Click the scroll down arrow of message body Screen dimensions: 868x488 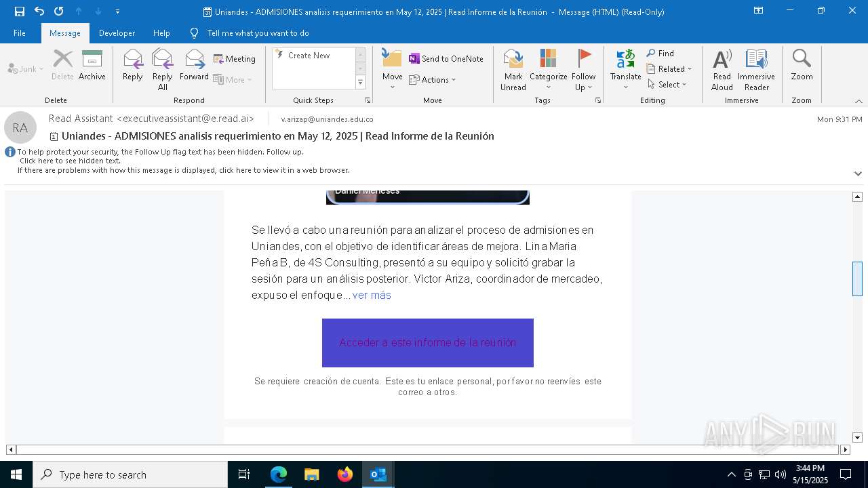point(857,438)
